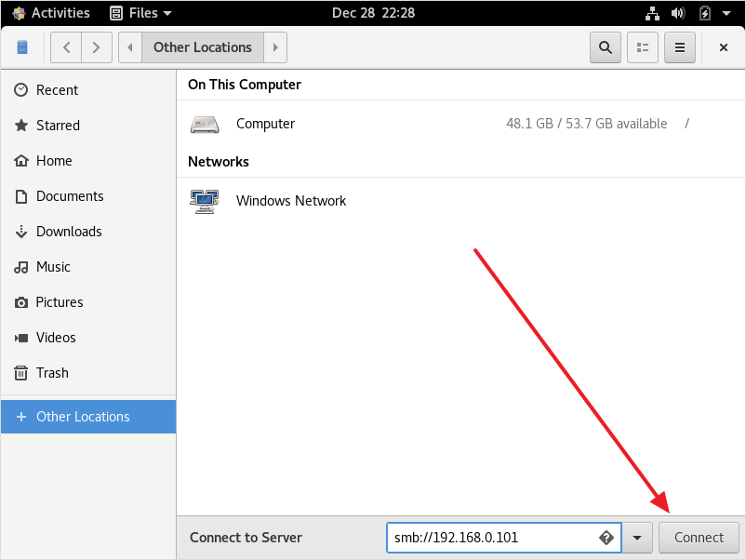Open Activities overview
746x560 pixels.
point(51,13)
